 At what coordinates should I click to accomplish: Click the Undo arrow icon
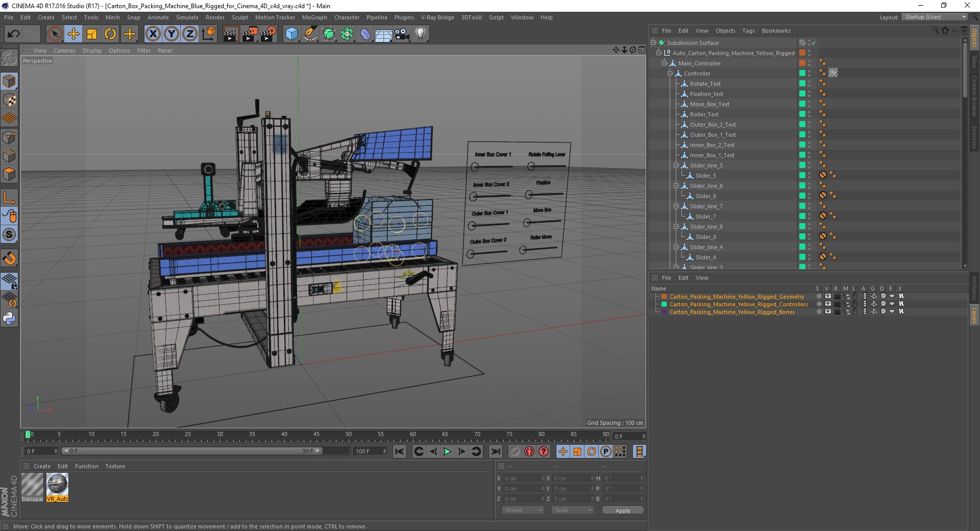tap(14, 34)
